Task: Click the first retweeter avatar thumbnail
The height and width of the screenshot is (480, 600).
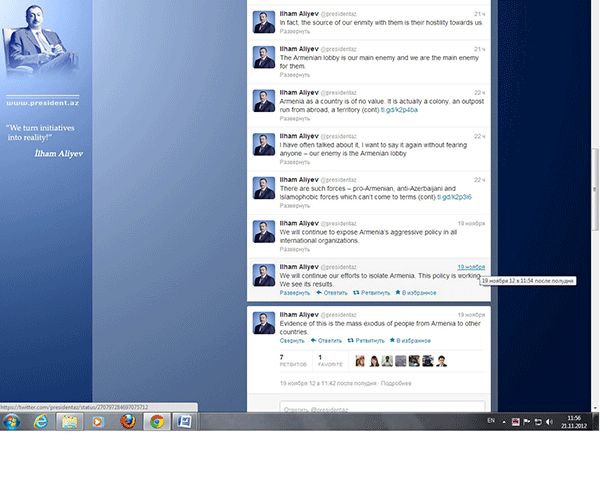Action: pos(360,361)
